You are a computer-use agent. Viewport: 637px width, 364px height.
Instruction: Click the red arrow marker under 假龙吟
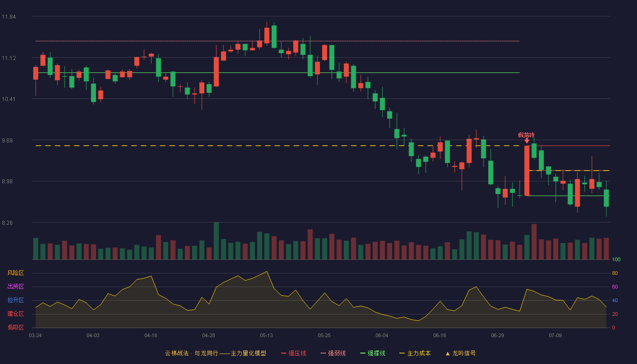pyautogui.click(x=527, y=141)
